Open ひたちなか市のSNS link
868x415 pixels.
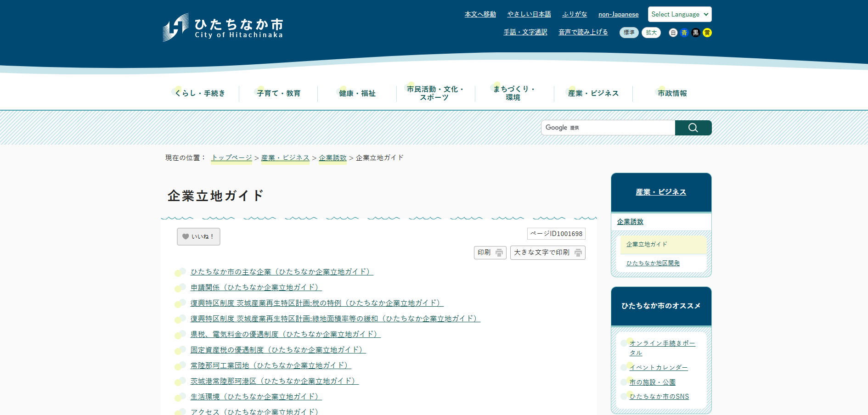pos(659,397)
